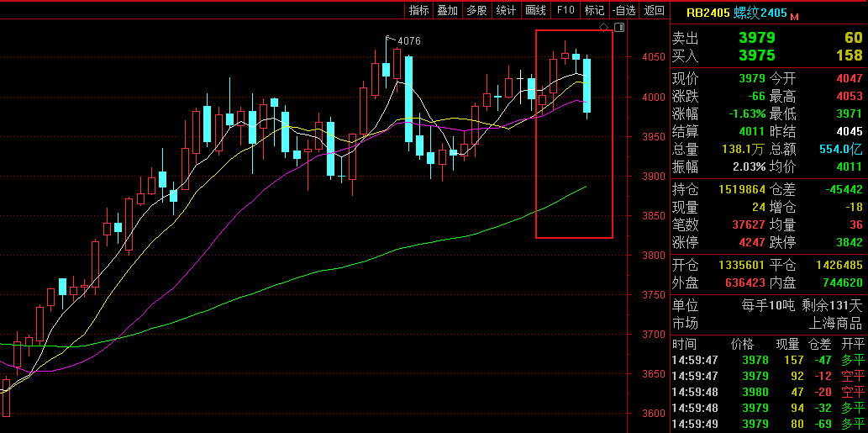Select the latest 14:59:49 trade row

click(768, 424)
